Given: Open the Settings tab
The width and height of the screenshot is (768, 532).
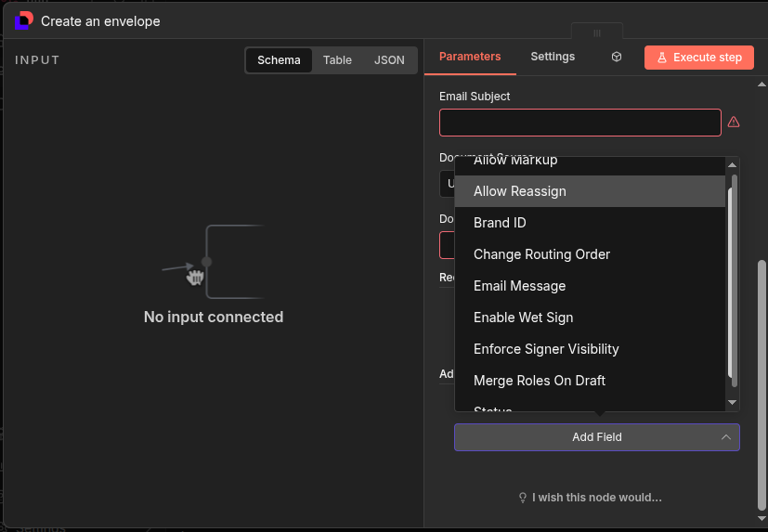Looking at the screenshot, I should point(553,57).
